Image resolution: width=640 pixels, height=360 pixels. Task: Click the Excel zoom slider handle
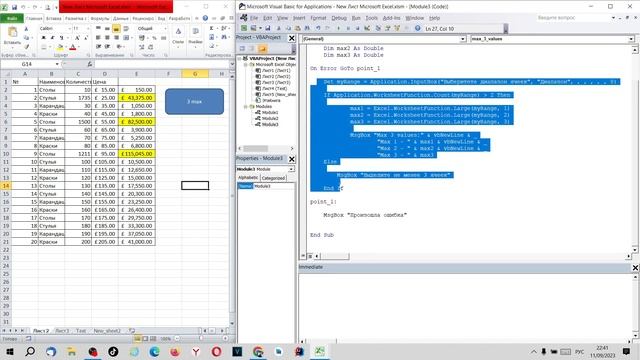tap(200, 338)
